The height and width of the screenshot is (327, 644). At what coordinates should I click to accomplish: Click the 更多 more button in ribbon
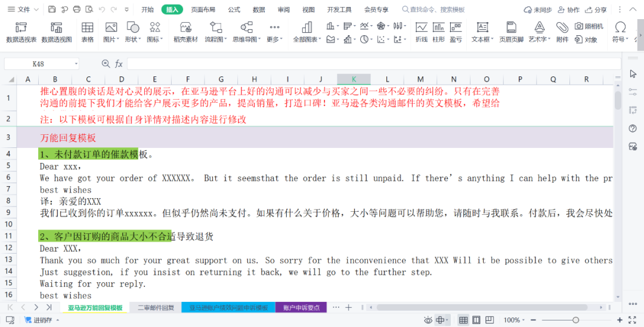click(274, 32)
